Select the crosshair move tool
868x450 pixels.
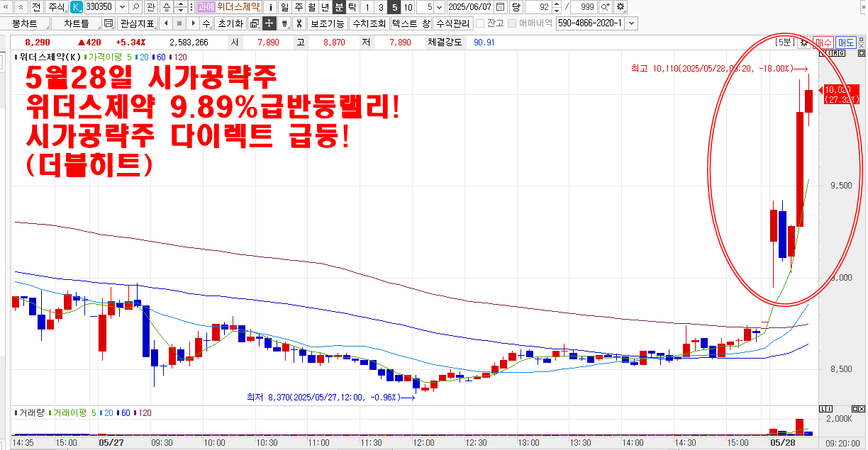(x=269, y=23)
